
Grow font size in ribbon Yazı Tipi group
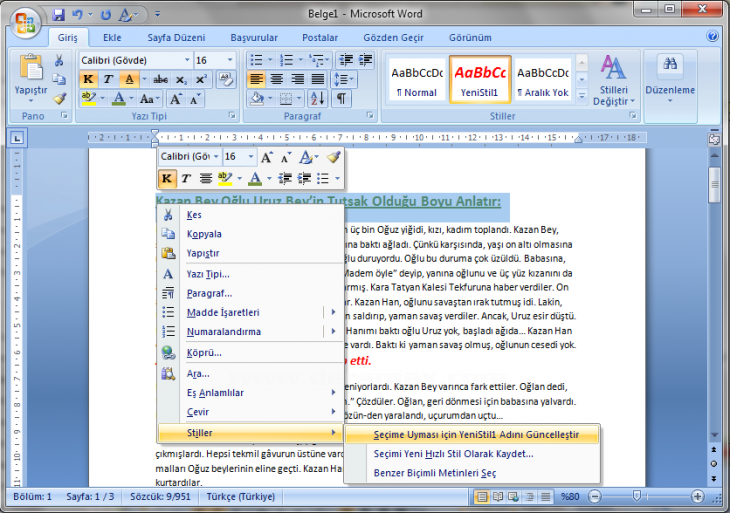point(176,99)
